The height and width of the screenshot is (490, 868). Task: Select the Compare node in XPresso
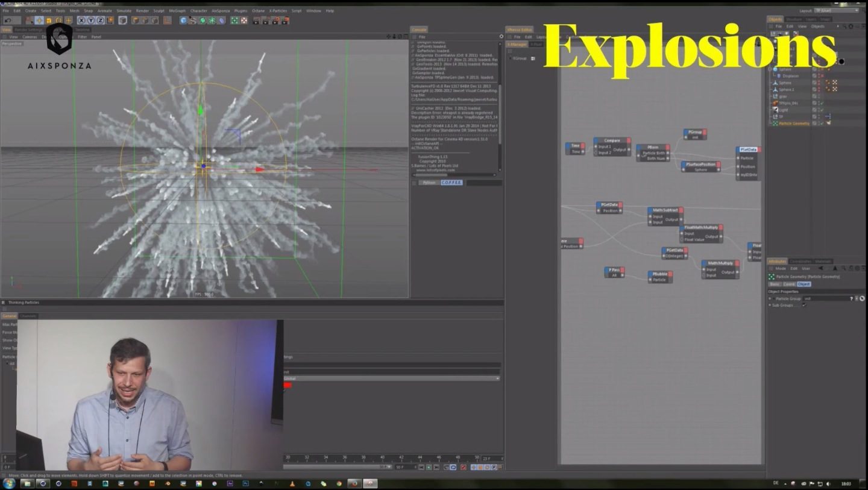click(x=612, y=146)
